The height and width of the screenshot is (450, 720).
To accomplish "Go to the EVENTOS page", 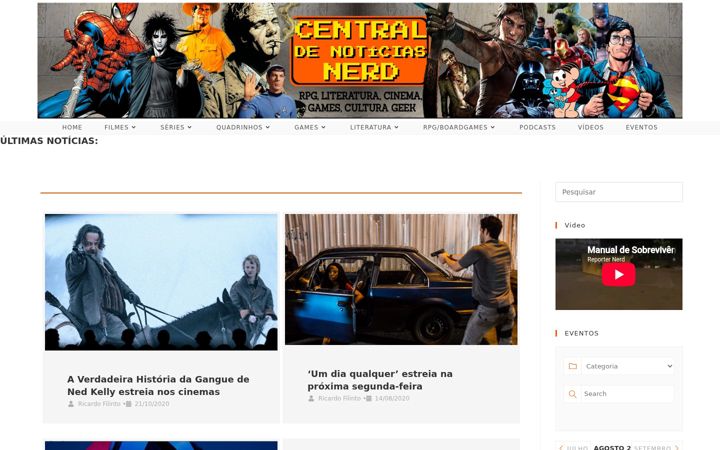I will tap(641, 127).
